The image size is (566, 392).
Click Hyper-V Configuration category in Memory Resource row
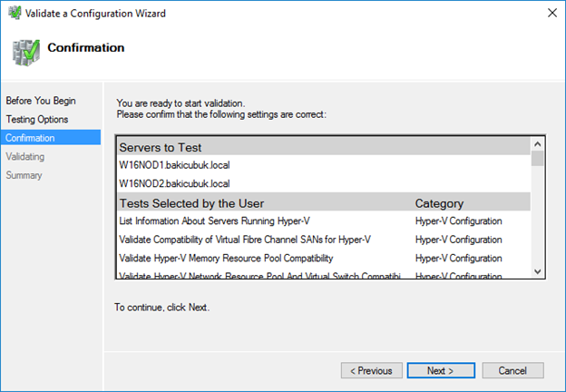tap(458, 258)
